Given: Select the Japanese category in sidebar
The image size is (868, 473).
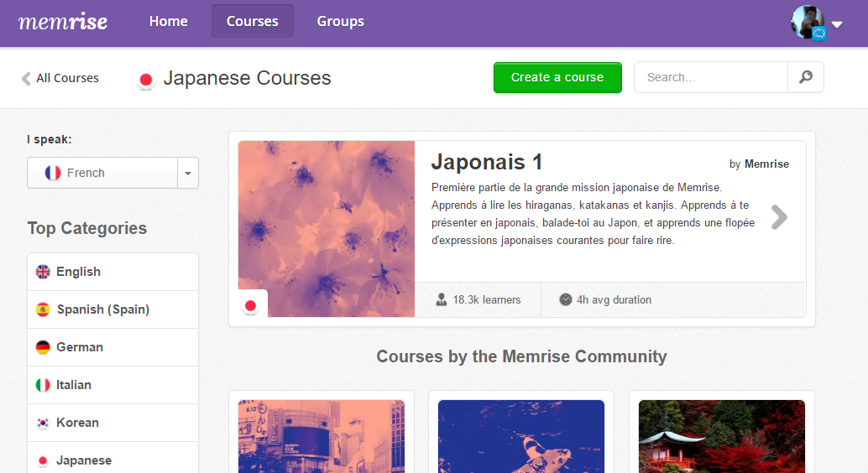Looking at the screenshot, I should pos(113,460).
